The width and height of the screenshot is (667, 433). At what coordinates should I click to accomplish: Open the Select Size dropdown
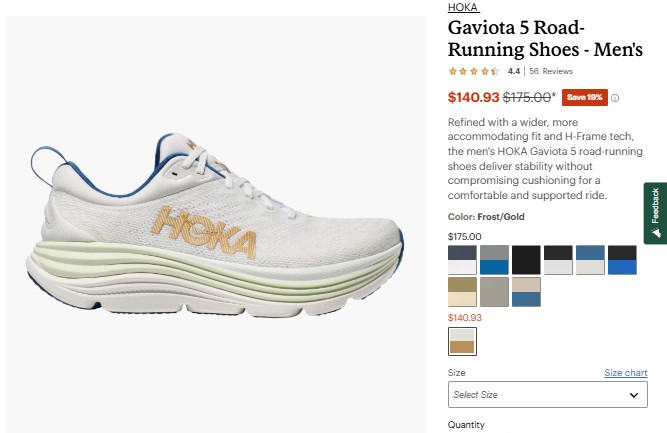(x=548, y=395)
